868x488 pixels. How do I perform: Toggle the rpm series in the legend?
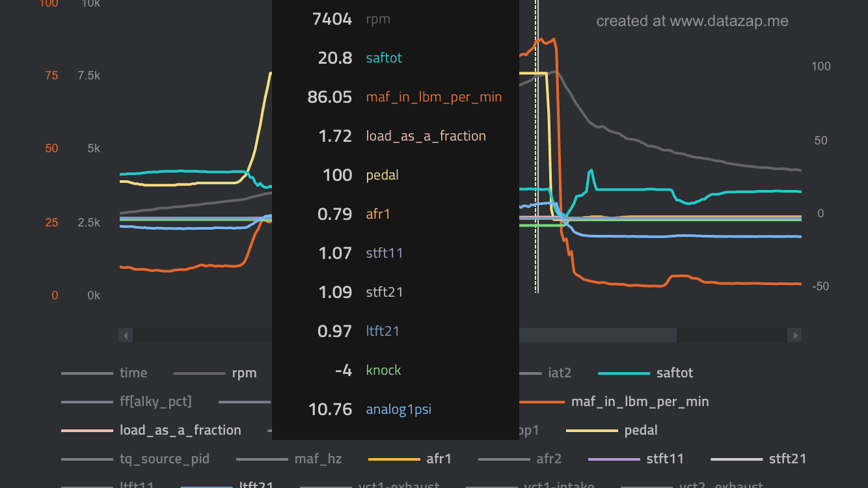click(x=215, y=373)
